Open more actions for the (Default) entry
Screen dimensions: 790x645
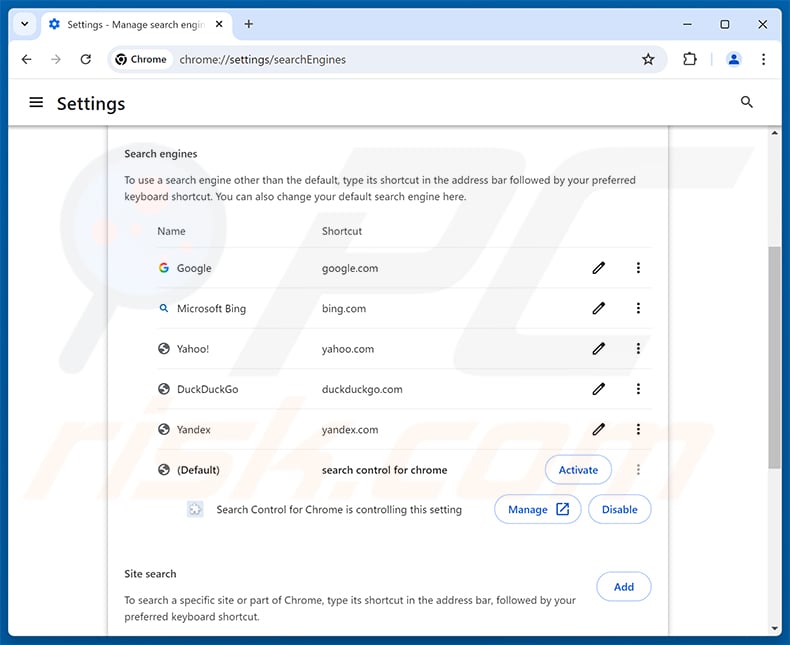638,470
